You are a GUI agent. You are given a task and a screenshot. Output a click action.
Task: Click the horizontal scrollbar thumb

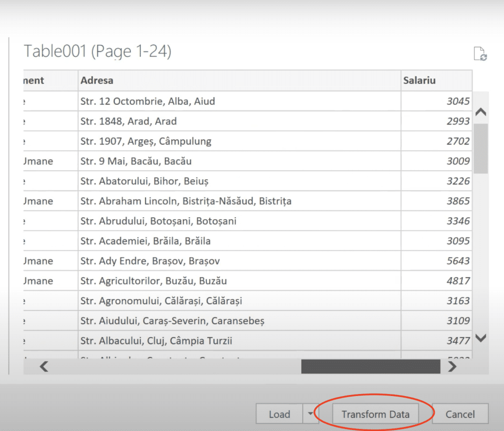click(371, 366)
